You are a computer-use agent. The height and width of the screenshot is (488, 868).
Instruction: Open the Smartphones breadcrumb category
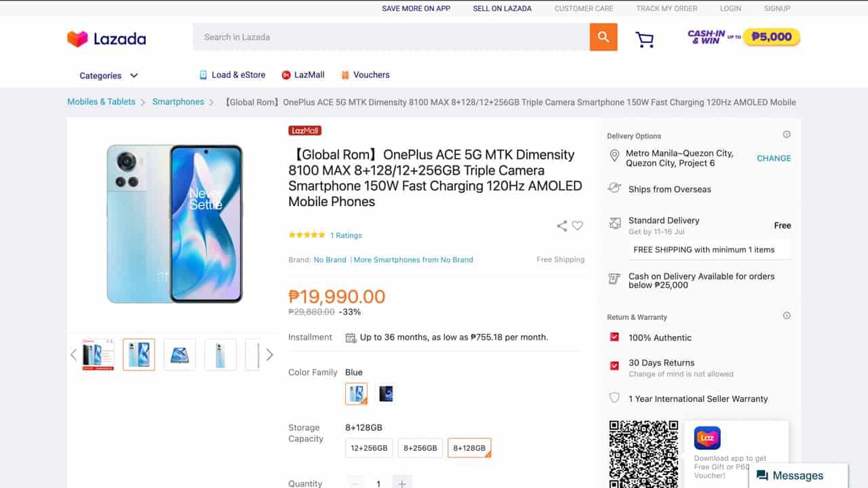click(178, 102)
